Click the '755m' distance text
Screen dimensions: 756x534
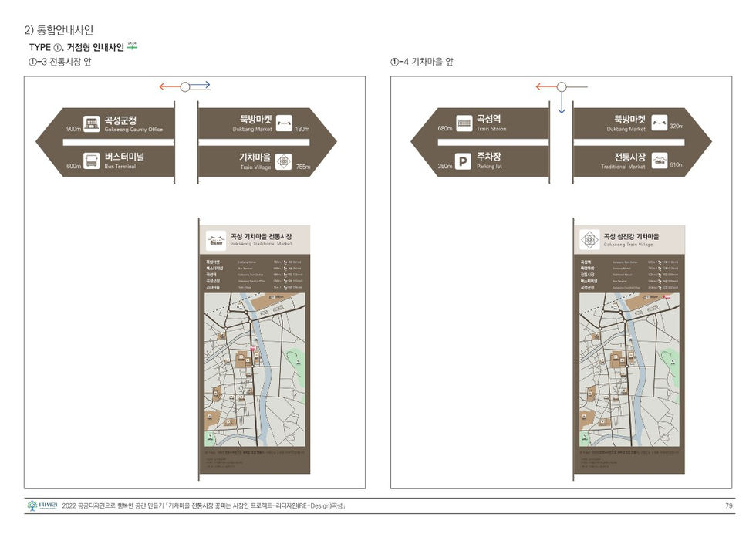[303, 167]
